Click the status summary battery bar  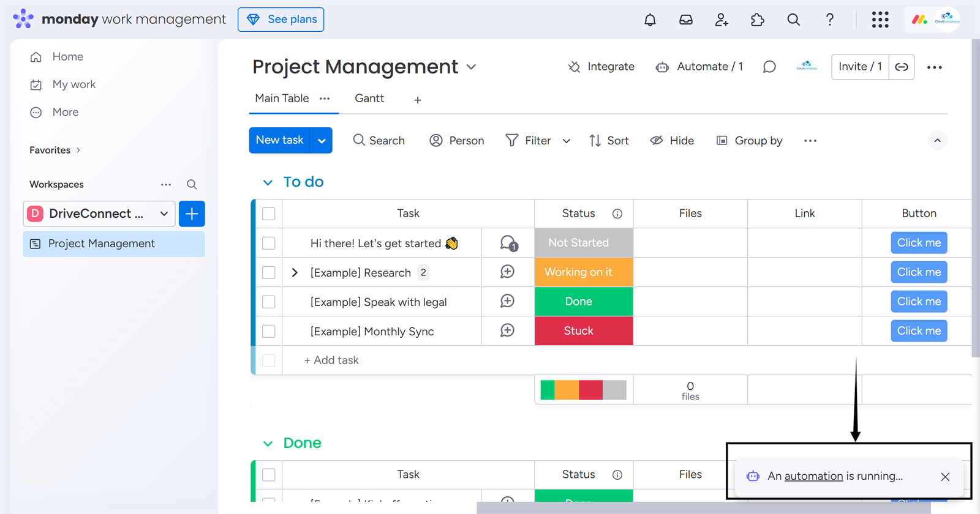click(x=584, y=390)
